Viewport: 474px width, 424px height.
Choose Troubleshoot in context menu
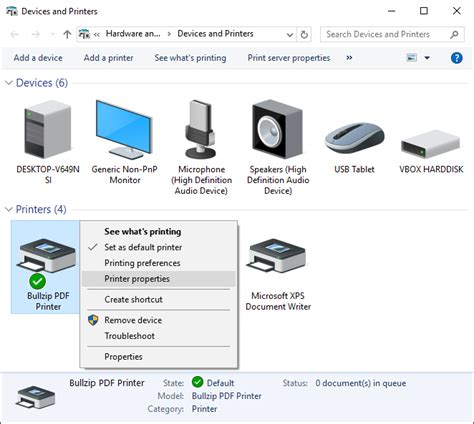coord(159,336)
